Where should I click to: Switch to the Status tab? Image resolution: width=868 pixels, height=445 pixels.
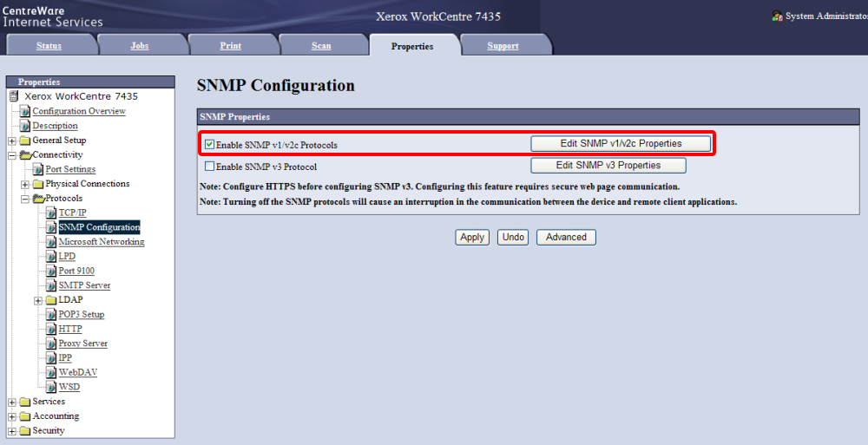pyautogui.click(x=49, y=46)
